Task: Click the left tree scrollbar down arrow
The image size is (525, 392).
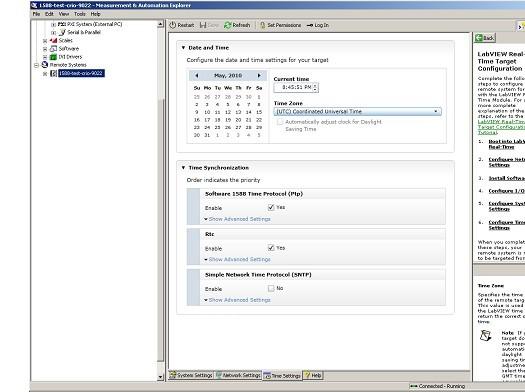Action: click(160, 377)
